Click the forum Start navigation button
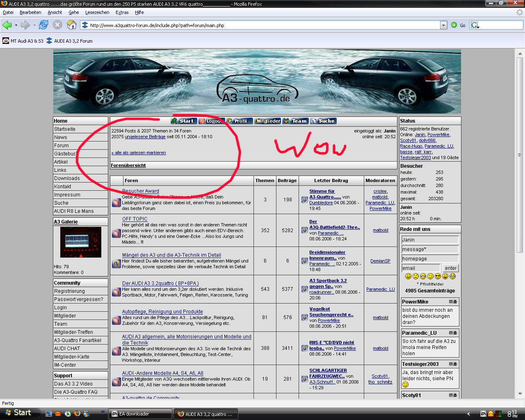525x420 pixels. click(x=183, y=121)
